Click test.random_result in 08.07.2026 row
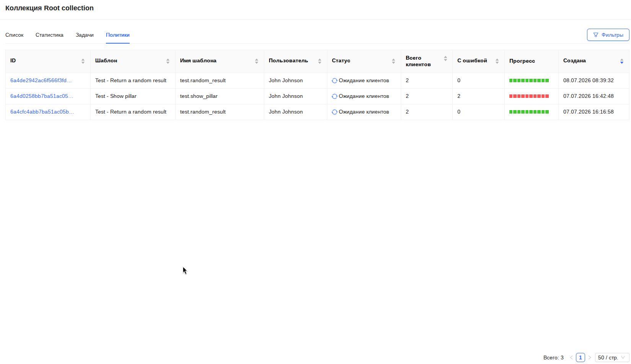This screenshot has width=631, height=364. 203,80
